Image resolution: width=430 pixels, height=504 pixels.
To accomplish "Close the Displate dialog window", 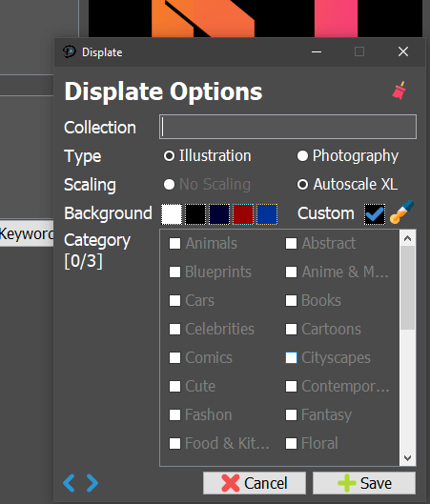I will [x=403, y=51].
